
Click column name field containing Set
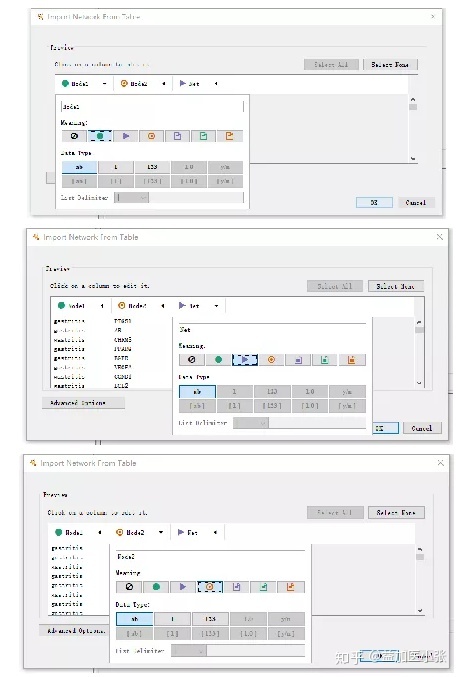(272, 329)
